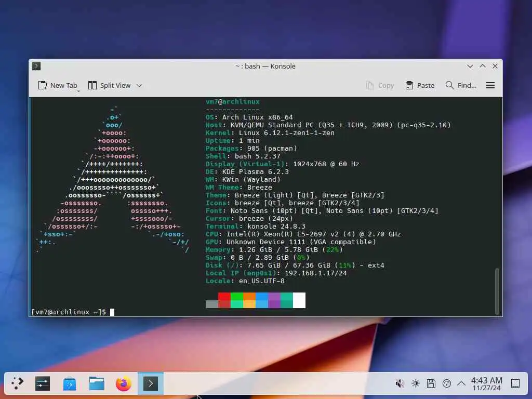Screen dimensions: 532x399
Task: Click the Disk usage ext4 line
Action: [295, 265]
